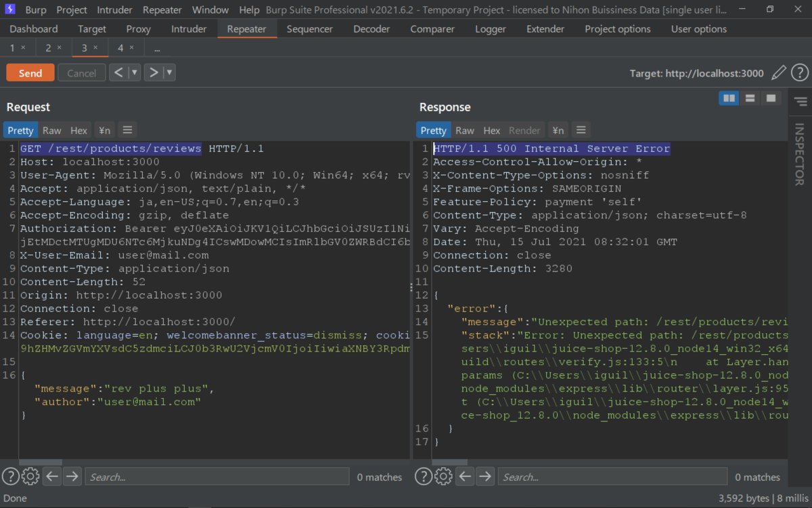Switch to the Intruder tool tab
Viewport: 812px width, 508px height.
(189, 29)
